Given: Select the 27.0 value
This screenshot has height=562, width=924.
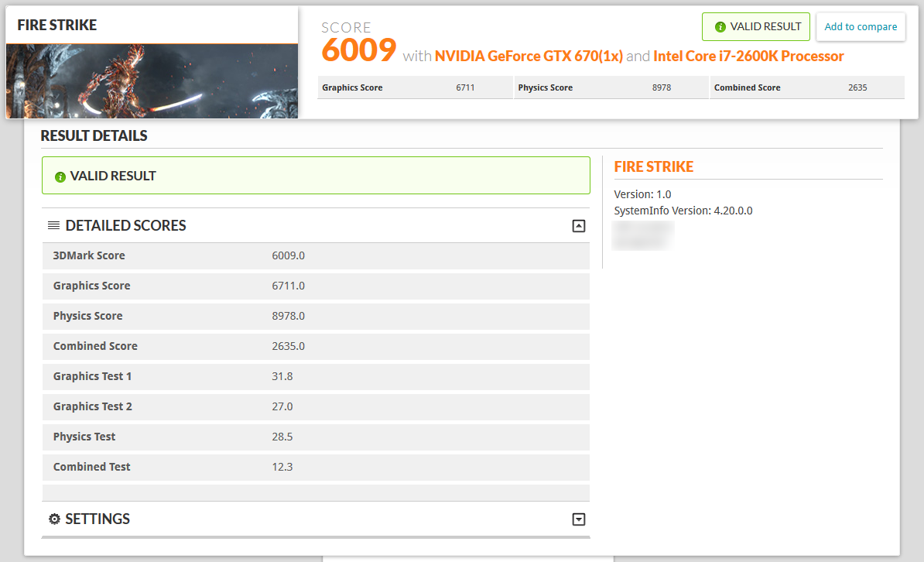Looking at the screenshot, I should tap(282, 406).
